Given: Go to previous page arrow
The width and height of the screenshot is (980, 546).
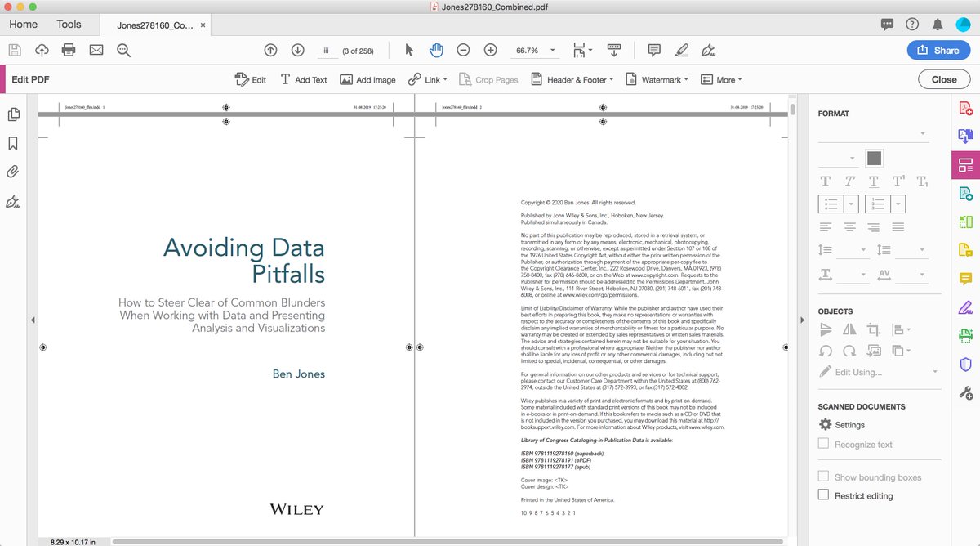Looking at the screenshot, I should pos(271,50).
